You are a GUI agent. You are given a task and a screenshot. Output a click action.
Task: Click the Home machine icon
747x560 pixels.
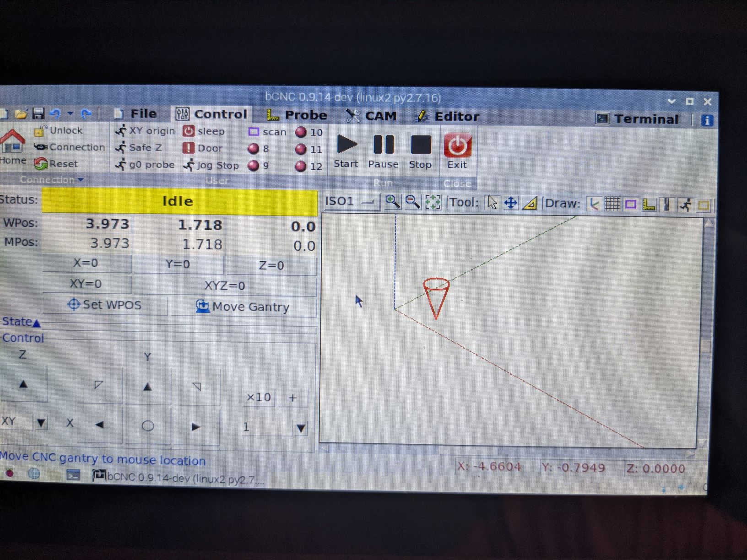pos(12,147)
